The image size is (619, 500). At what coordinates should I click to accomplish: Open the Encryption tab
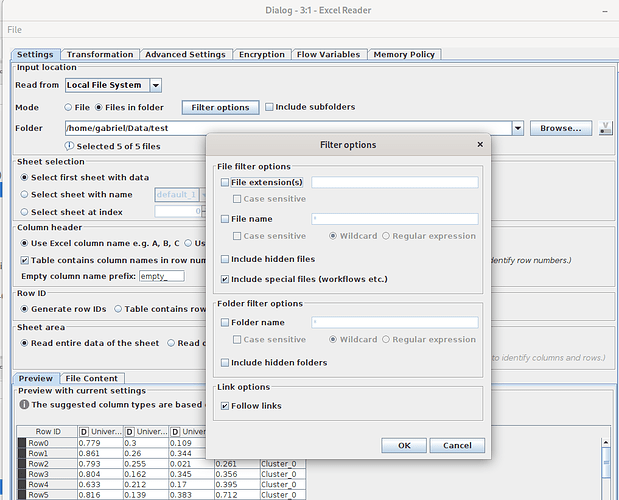[x=262, y=54]
